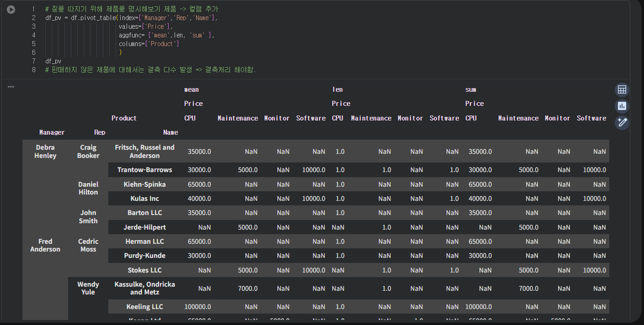Click the Rep index header
The height and width of the screenshot is (325, 644).
tap(100, 132)
